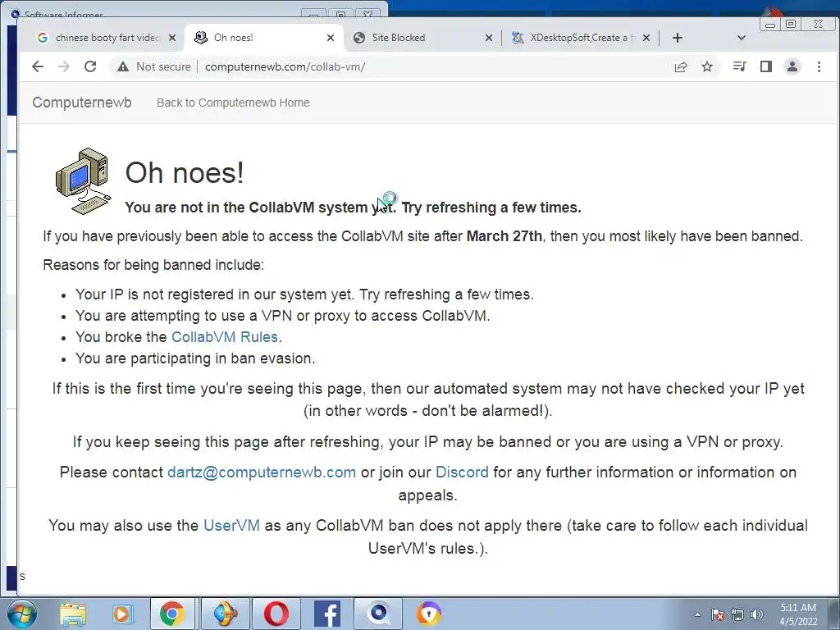The width and height of the screenshot is (840, 630).
Task: Toggle the browser side panel icon
Action: pos(766,66)
